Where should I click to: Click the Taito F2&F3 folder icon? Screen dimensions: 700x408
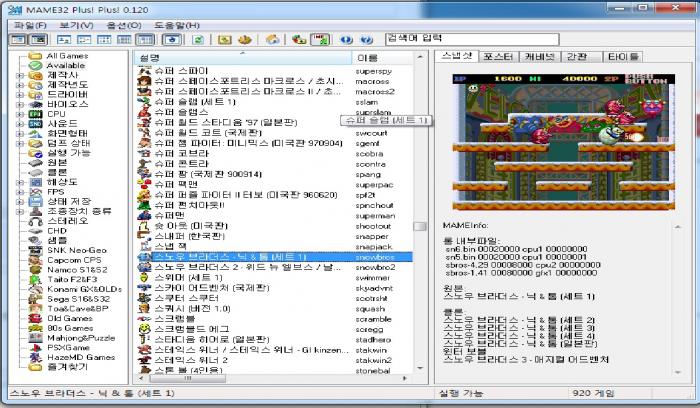(x=35, y=279)
